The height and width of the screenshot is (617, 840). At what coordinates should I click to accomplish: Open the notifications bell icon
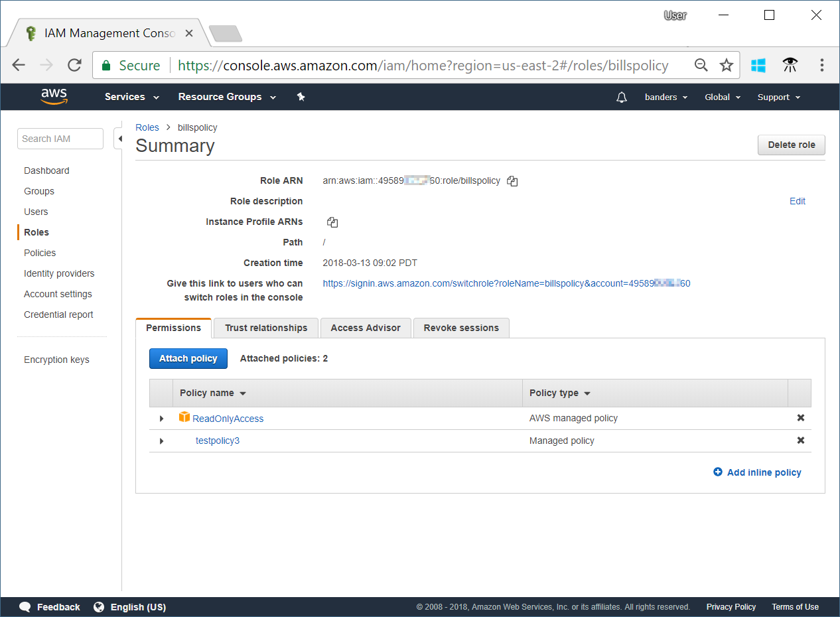(622, 98)
